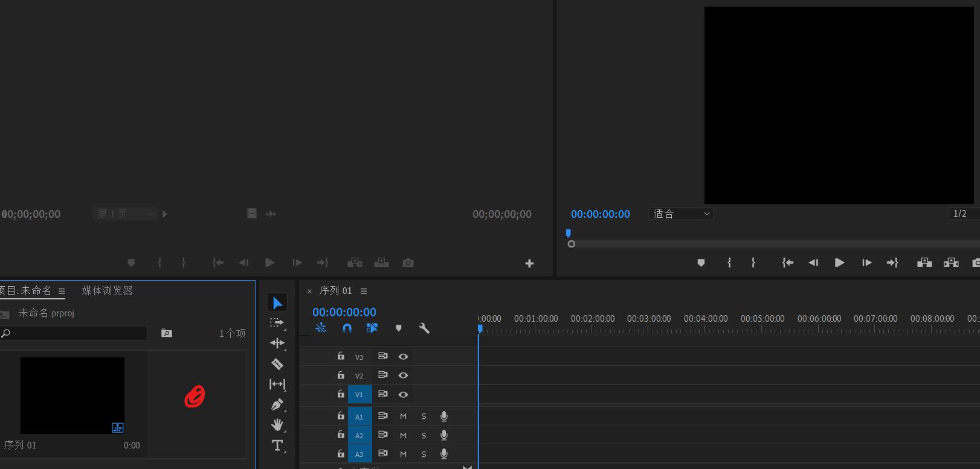Select the 项目:未命名 tab
Screen dimensions: 980x469
[x=26, y=290]
